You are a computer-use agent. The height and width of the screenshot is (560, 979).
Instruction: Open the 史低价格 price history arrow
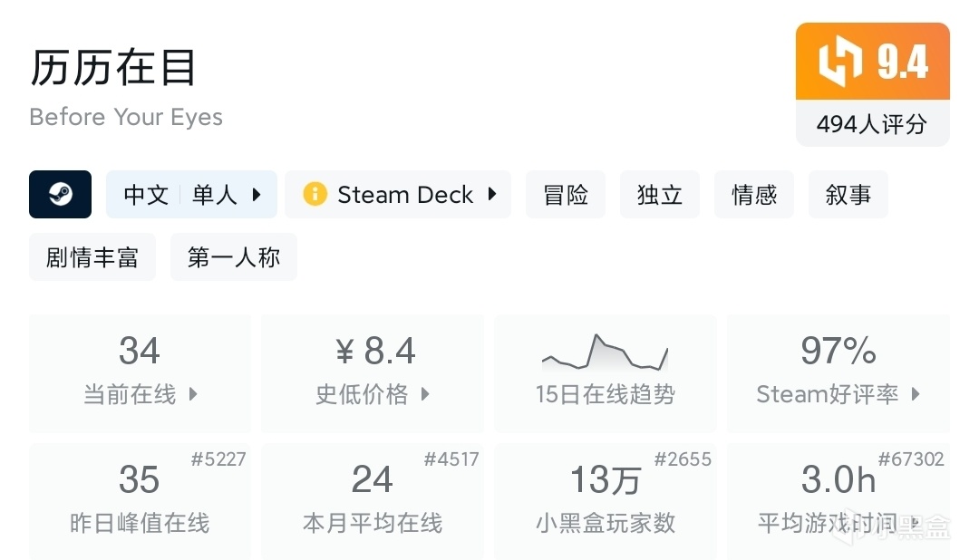[425, 394]
